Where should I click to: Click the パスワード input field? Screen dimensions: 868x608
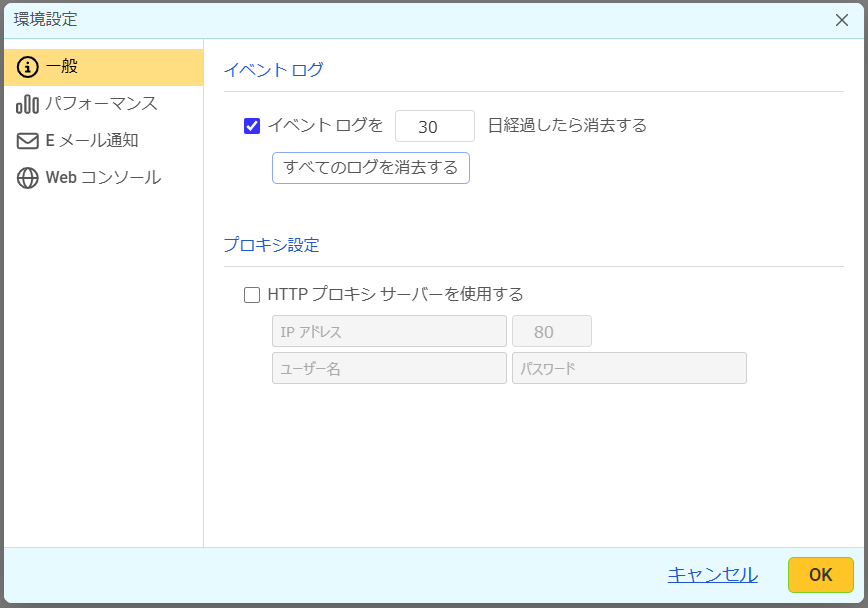click(629, 368)
